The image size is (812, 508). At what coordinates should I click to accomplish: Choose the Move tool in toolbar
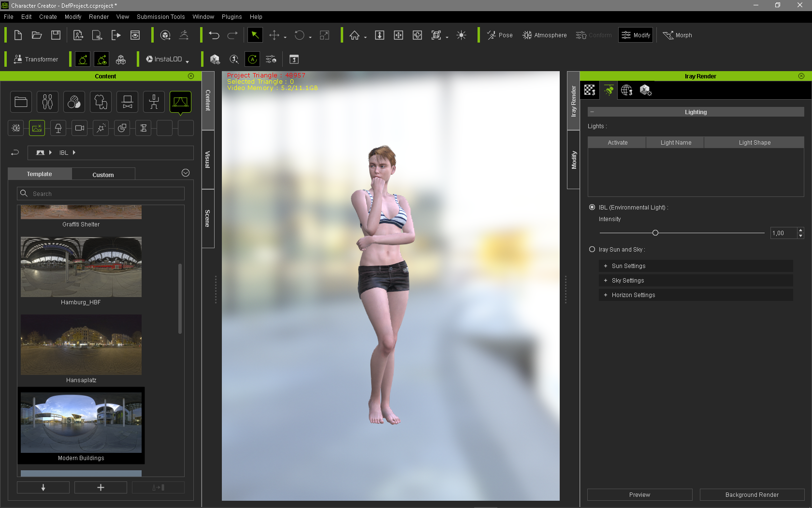click(274, 35)
